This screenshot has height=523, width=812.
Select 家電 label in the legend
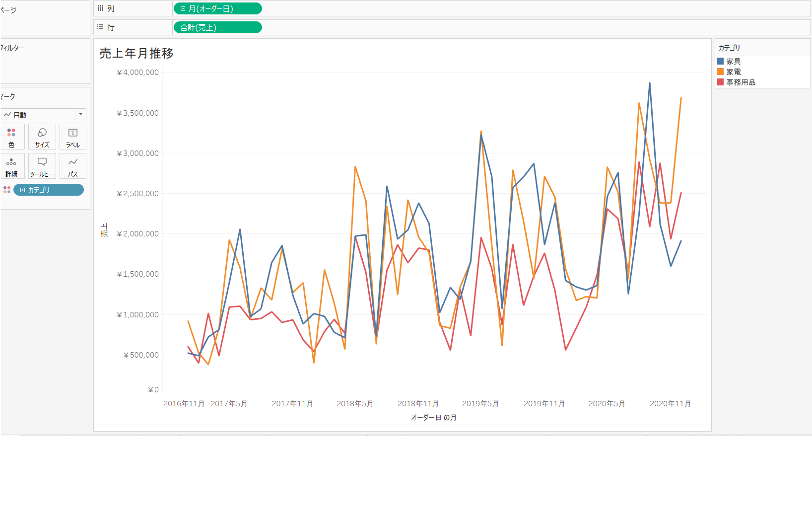[x=734, y=72]
